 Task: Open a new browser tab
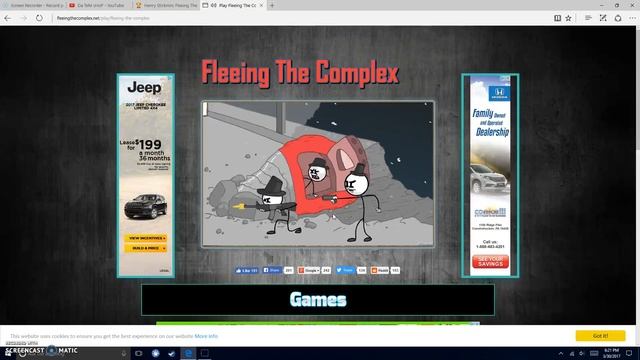pos(272,5)
